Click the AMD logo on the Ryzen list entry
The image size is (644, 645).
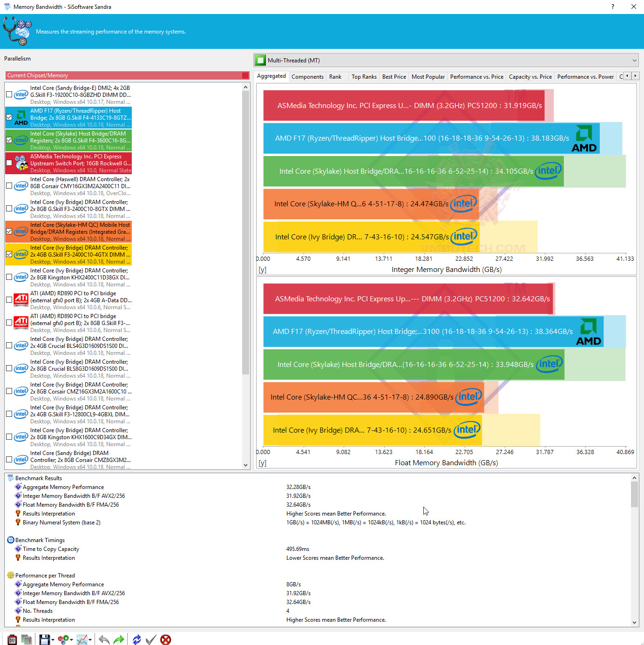pyautogui.click(x=21, y=118)
